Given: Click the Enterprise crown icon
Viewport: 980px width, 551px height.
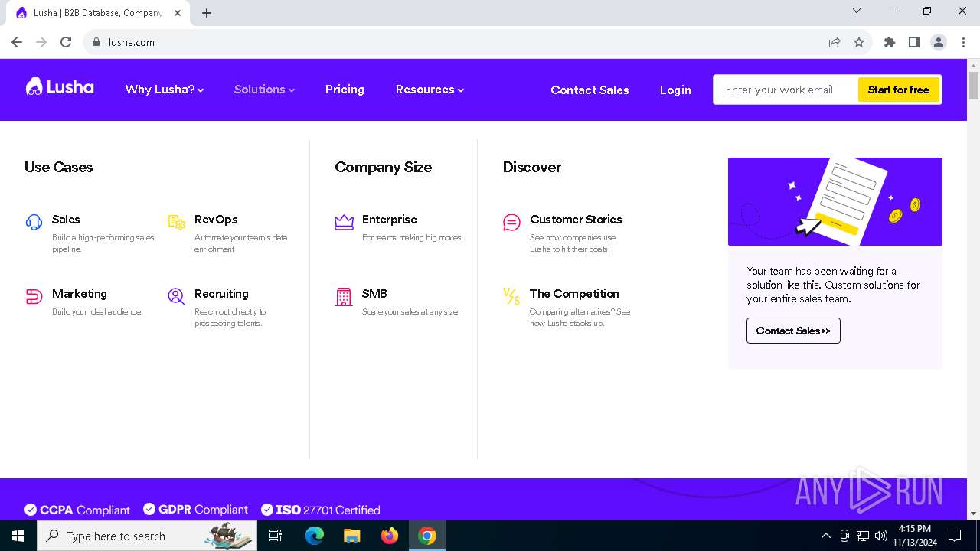Looking at the screenshot, I should [344, 222].
